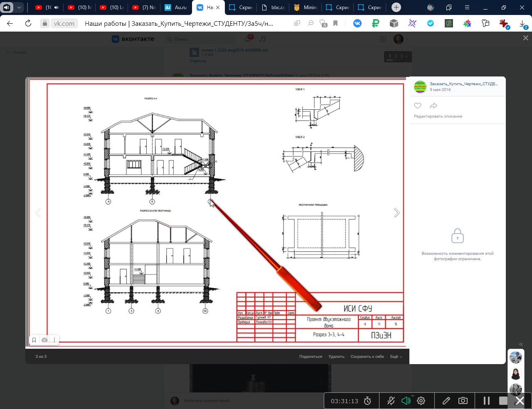Click Сохранить к себе link
Viewport: 532px width, 409px height.
click(x=367, y=357)
